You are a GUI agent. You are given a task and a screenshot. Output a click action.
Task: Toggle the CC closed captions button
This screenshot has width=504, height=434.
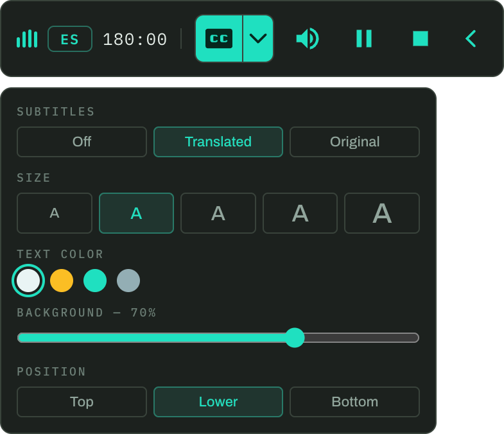pos(219,39)
